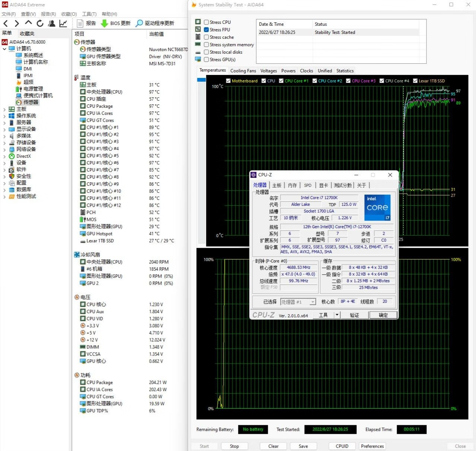The height and width of the screenshot is (451, 476).
Task: Toggle the Lexar 1TB SSD graph checkbox
Action: [415, 81]
